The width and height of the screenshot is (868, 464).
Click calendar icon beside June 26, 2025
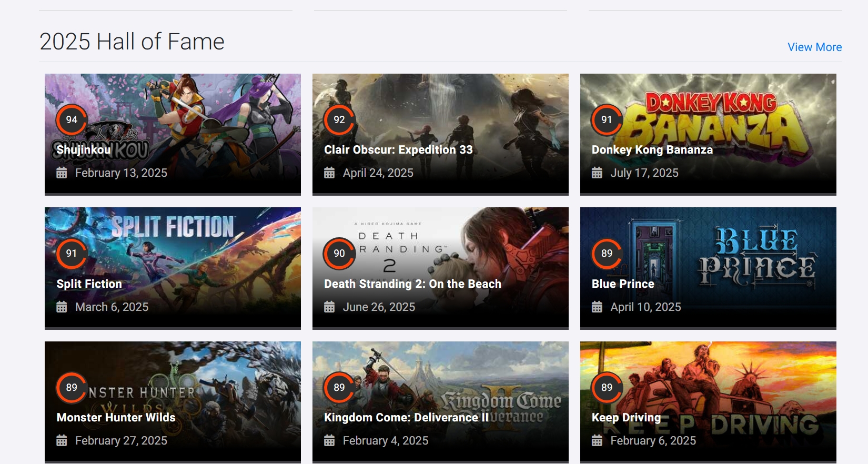[x=329, y=307]
